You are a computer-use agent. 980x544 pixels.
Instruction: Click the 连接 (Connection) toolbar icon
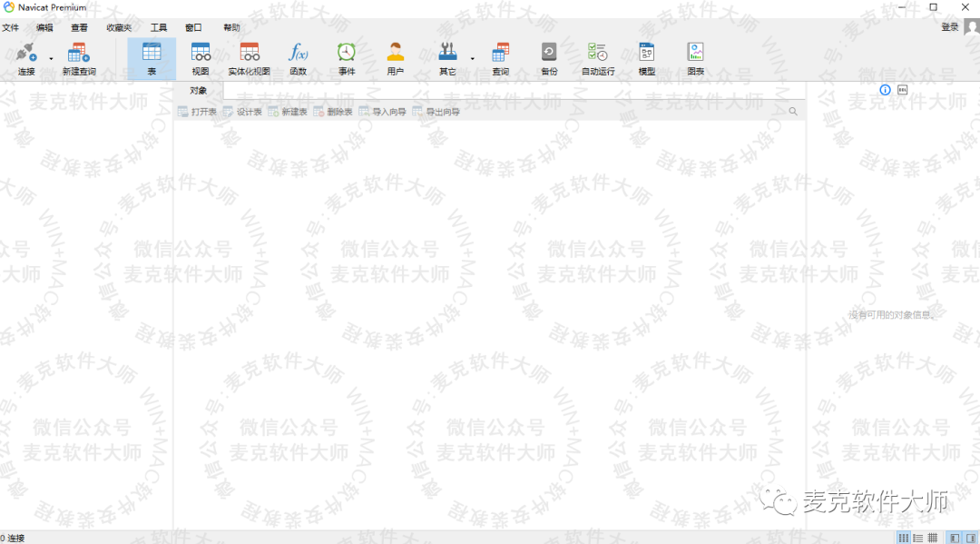point(26,59)
